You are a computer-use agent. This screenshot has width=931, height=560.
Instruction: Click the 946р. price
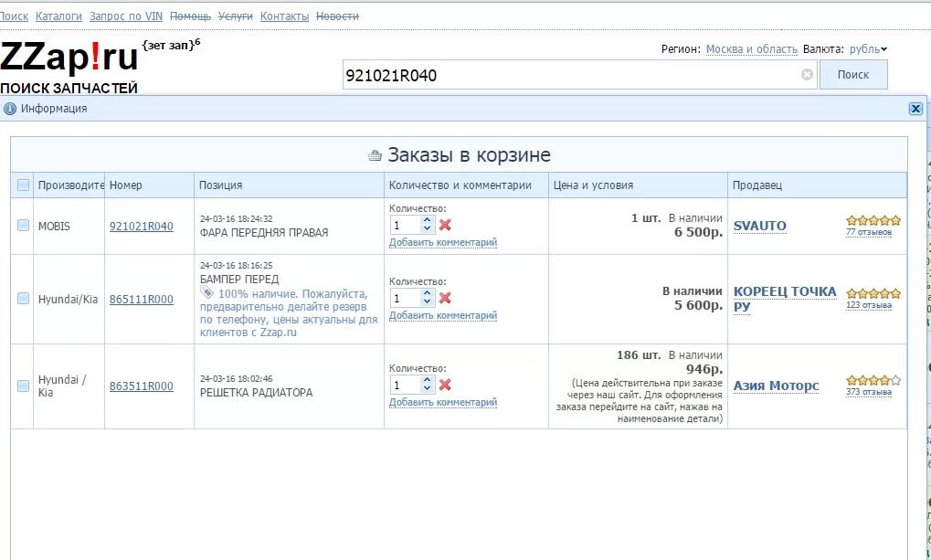(x=704, y=369)
